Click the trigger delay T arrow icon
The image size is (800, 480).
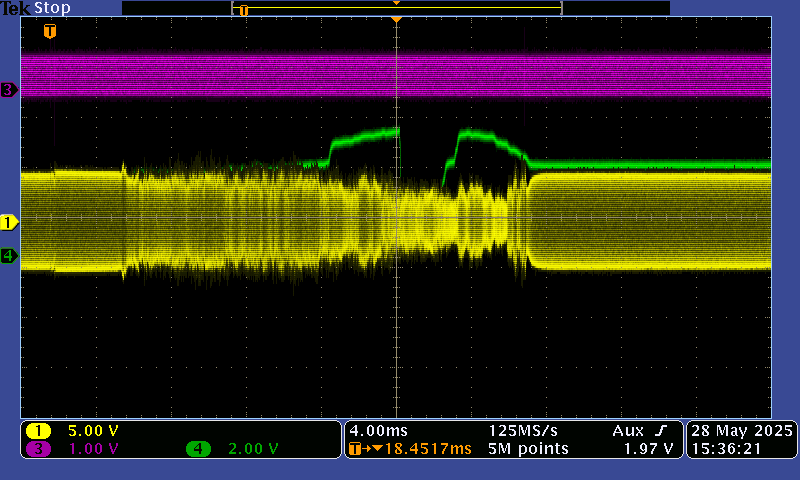357,449
